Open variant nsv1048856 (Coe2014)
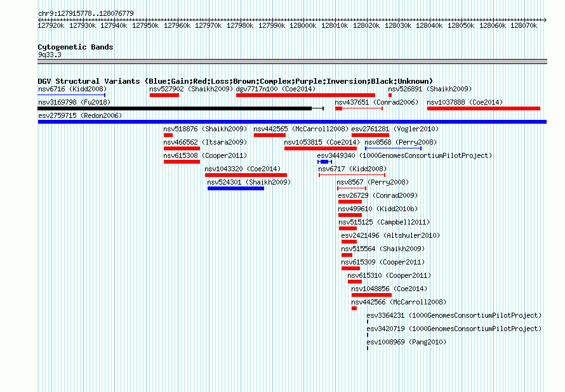The image size is (565, 392). [x=389, y=289]
